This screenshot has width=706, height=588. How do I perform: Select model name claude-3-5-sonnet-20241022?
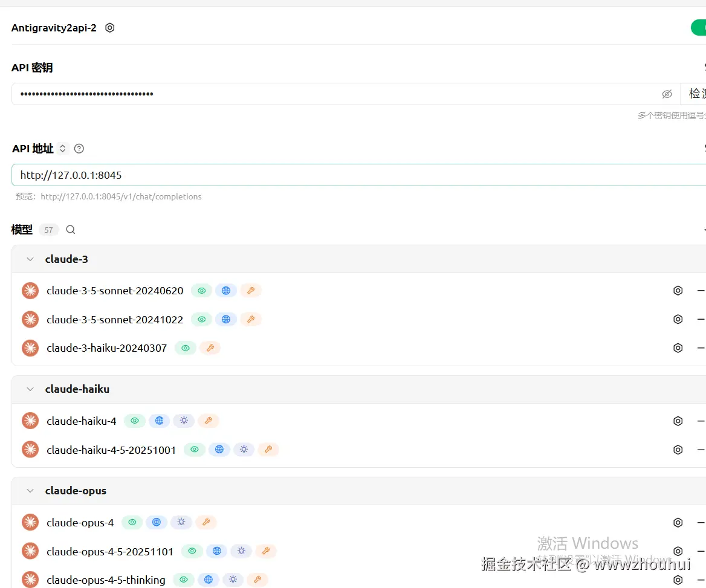click(115, 320)
